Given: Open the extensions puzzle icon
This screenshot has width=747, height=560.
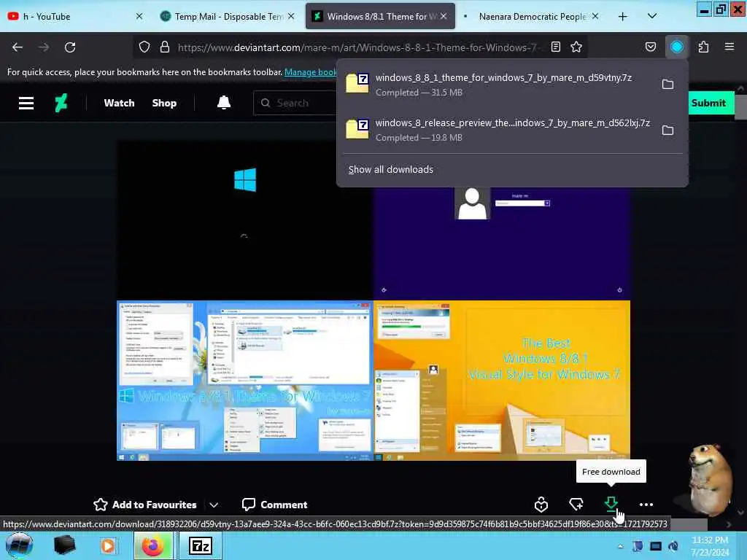Looking at the screenshot, I should [703, 47].
